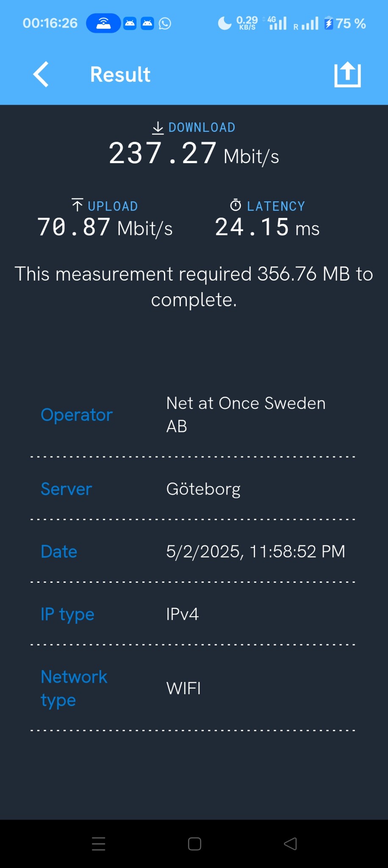Tap the Network type row WIFI

pyautogui.click(x=194, y=688)
